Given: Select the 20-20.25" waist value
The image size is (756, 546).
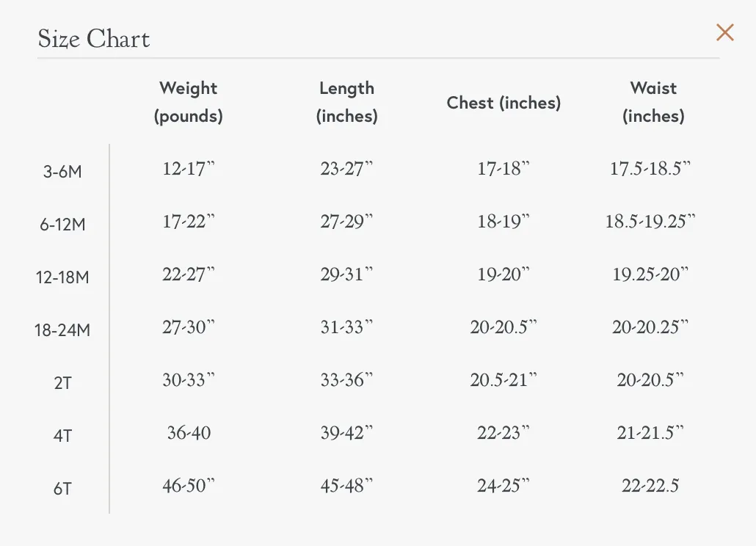Looking at the screenshot, I should pos(650,327).
